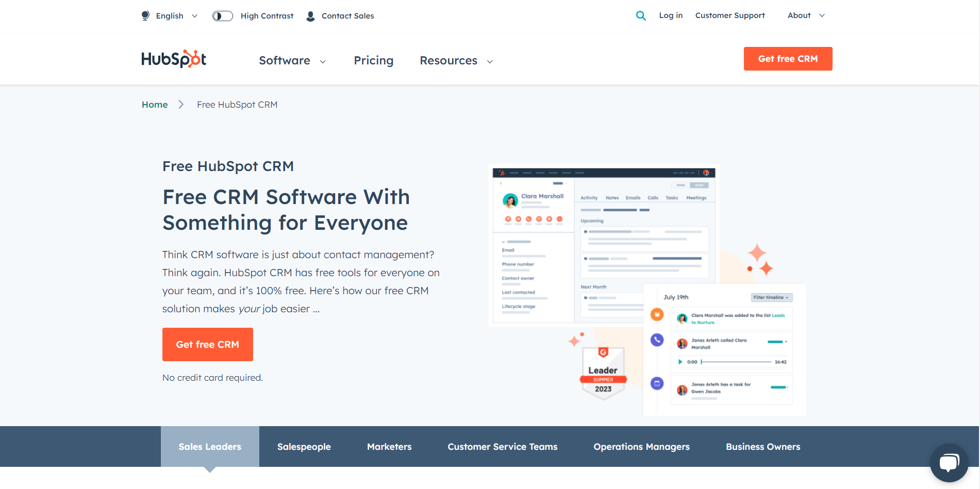Screen dimensions: 980x489
Task: Open the search magnifier icon
Action: 641,15
